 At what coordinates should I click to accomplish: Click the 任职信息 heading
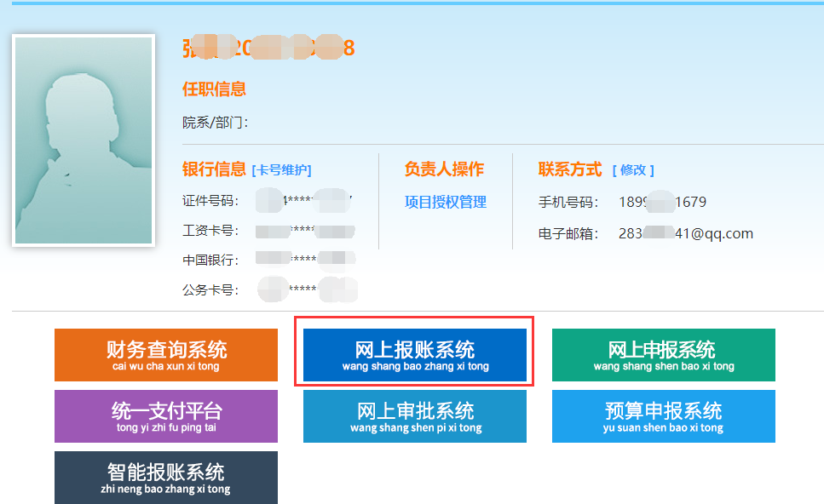click(x=214, y=89)
